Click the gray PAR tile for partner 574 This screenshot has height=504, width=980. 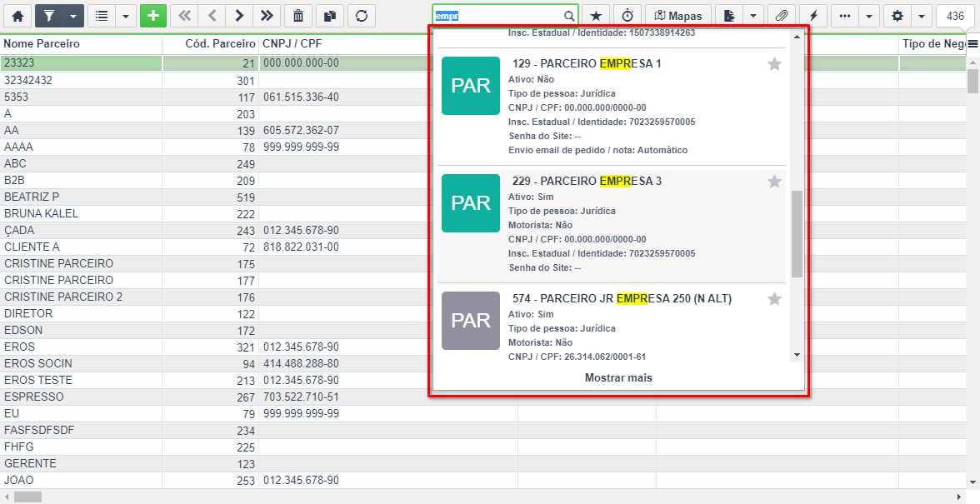tap(471, 321)
